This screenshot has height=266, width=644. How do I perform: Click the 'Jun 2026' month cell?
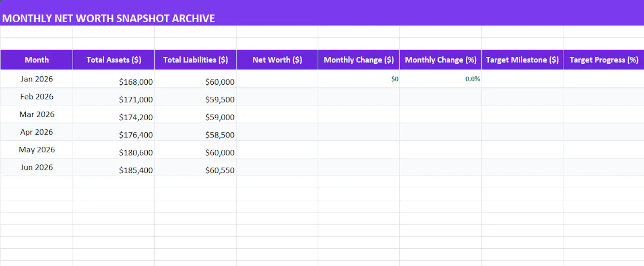coord(37,168)
